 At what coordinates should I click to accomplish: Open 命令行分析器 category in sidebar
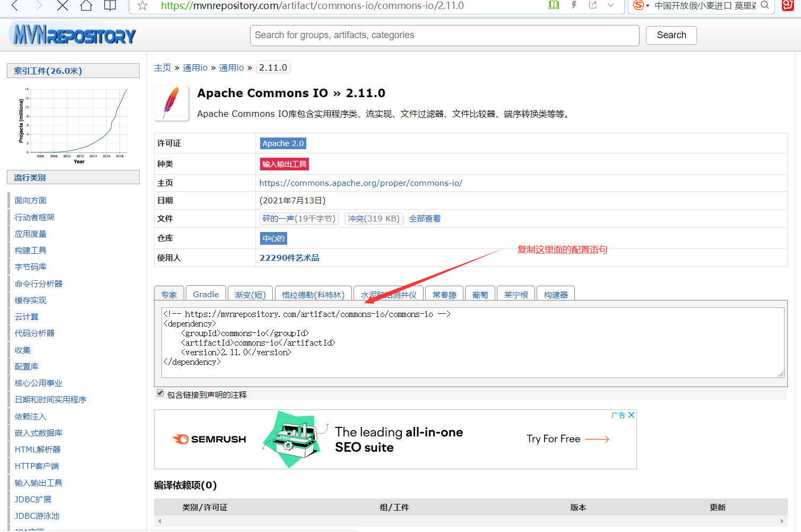click(x=38, y=284)
